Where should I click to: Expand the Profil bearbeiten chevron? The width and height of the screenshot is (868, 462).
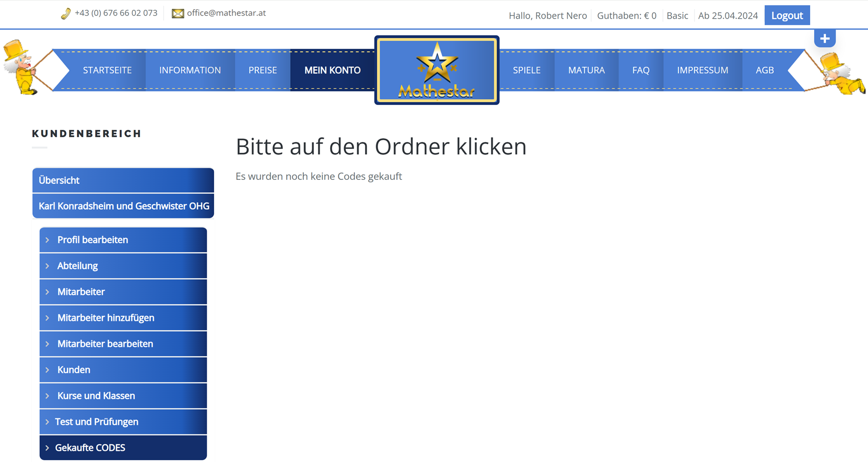(48, 240)
